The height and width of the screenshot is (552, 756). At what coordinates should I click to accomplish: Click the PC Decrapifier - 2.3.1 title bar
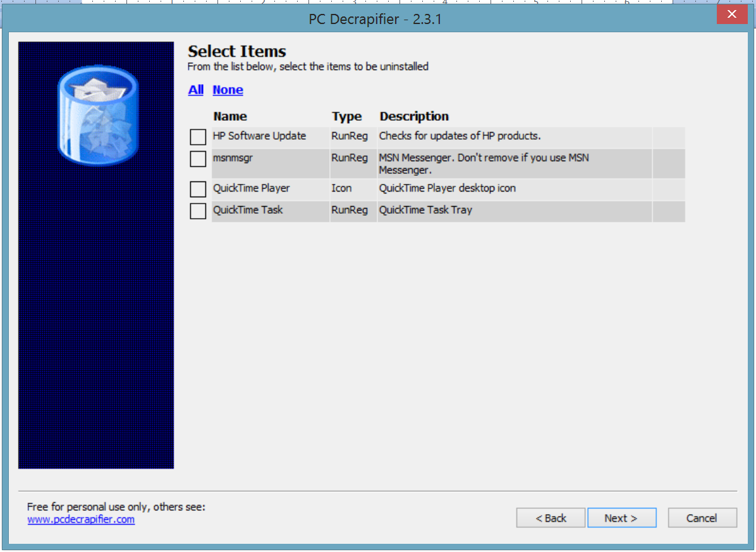click(375, 19)
